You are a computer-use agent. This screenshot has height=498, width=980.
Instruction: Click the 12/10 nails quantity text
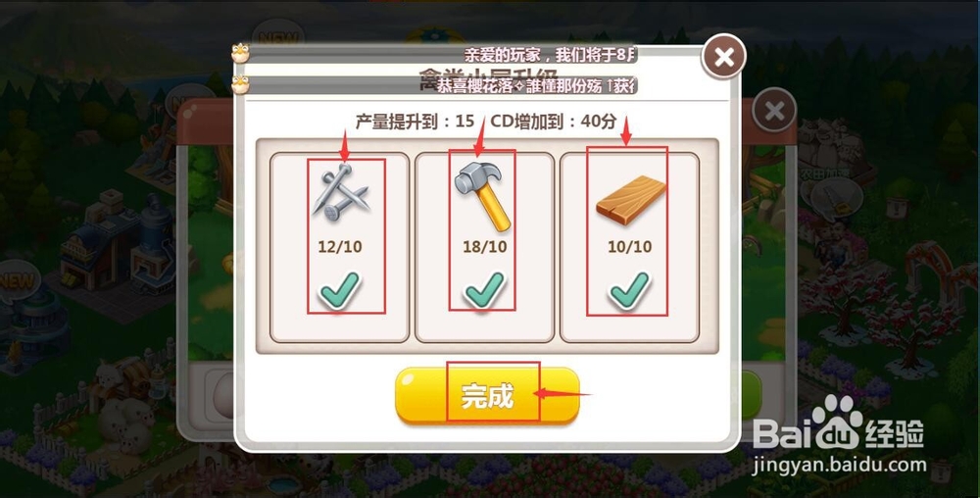pyautogui.click(x=340, y=246)
